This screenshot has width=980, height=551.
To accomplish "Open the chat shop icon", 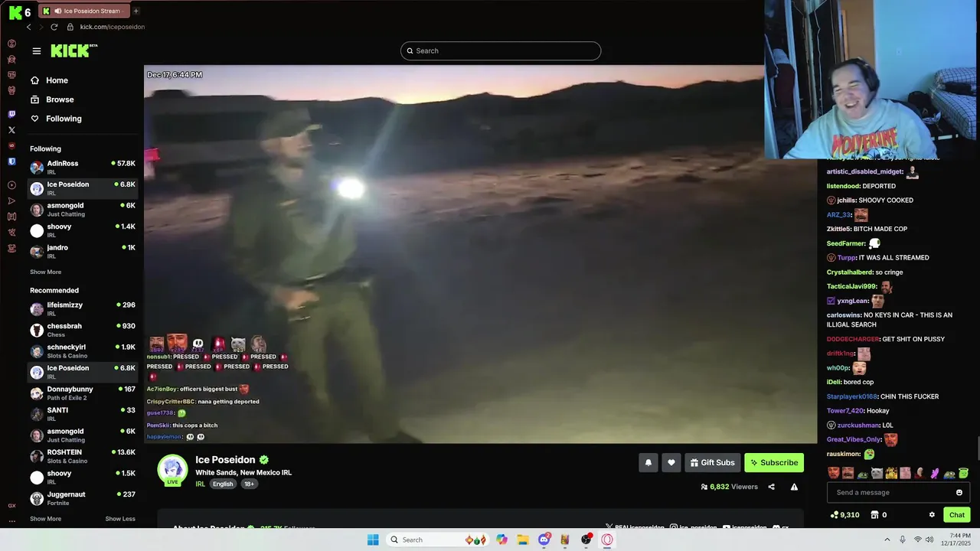I will [874, 515].
